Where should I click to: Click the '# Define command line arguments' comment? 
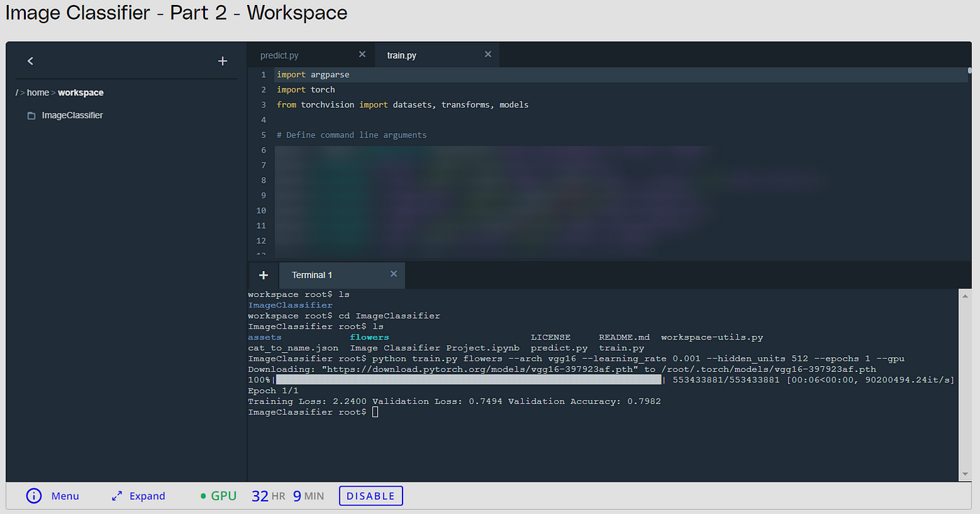pyautogui.click(x=351, y=135)
